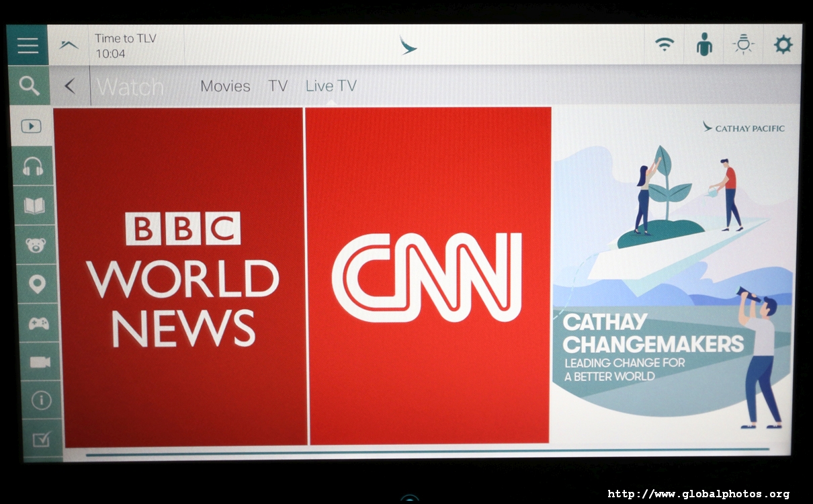813x504 pixels.
Task: Open the outside camera view icon
Action: [40, 362]
